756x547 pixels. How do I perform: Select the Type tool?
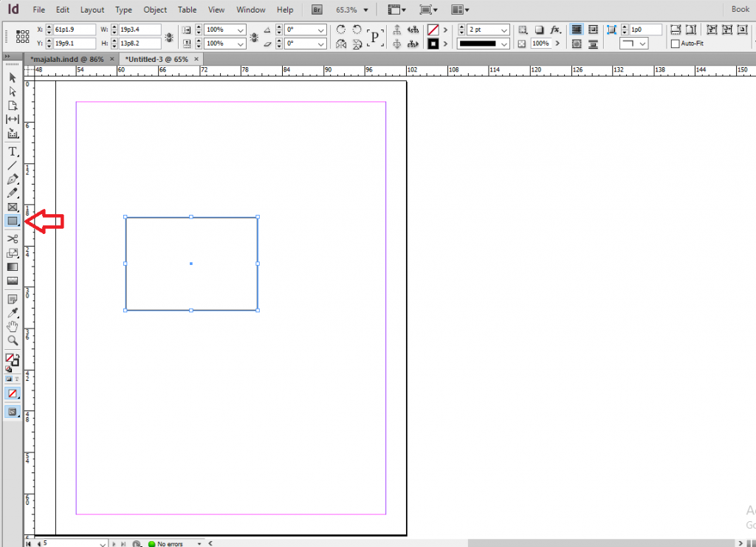coord(13,152)
